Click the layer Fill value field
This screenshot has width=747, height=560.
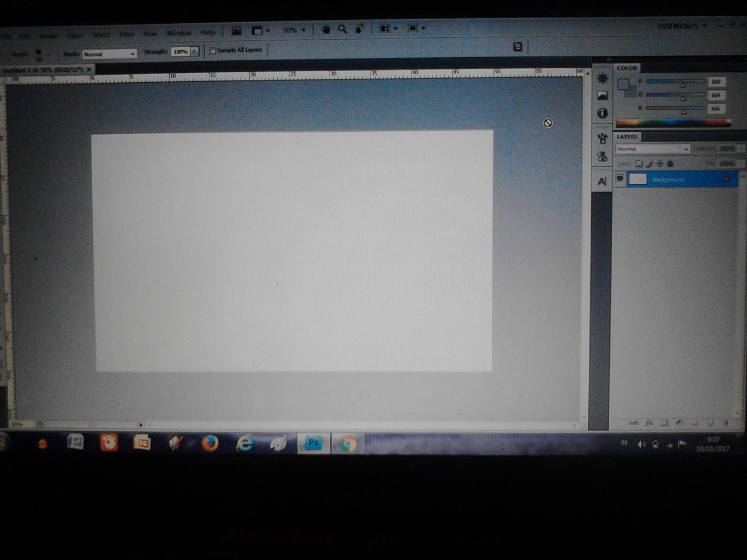727,164
